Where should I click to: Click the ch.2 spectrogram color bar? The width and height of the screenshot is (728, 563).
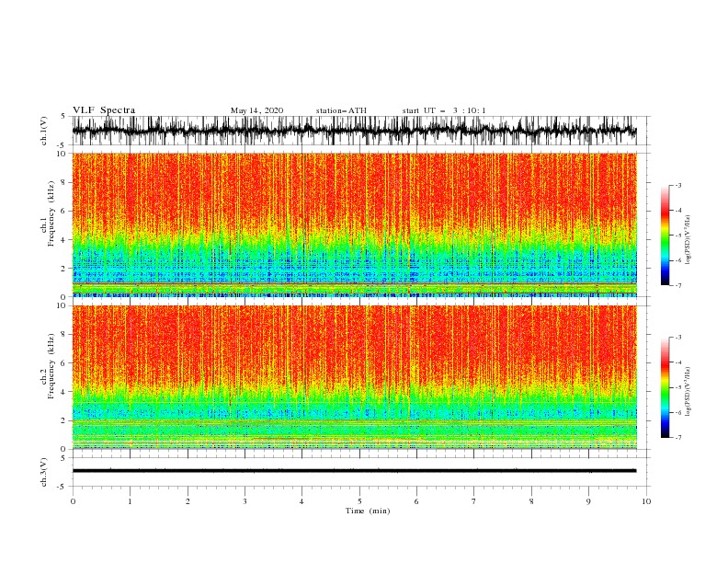(x=665, y=387)
